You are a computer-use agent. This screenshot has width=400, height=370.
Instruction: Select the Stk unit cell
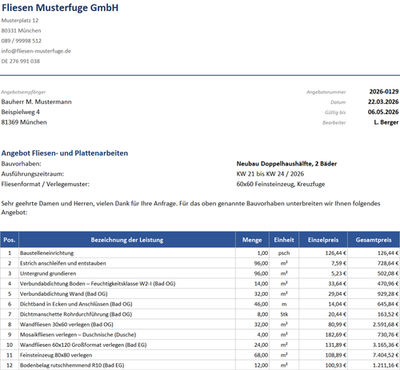tap(284, 314)
